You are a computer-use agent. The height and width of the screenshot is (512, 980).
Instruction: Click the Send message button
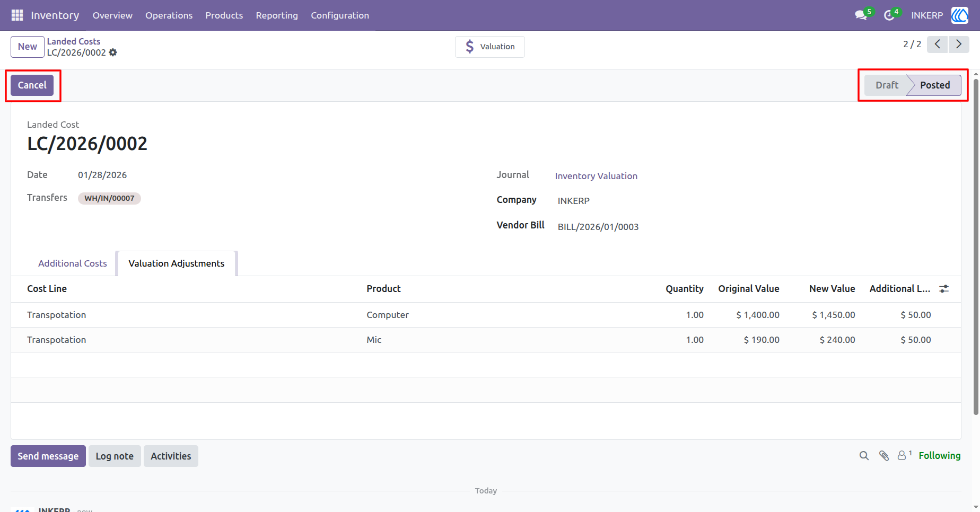(x=48, y=456)
